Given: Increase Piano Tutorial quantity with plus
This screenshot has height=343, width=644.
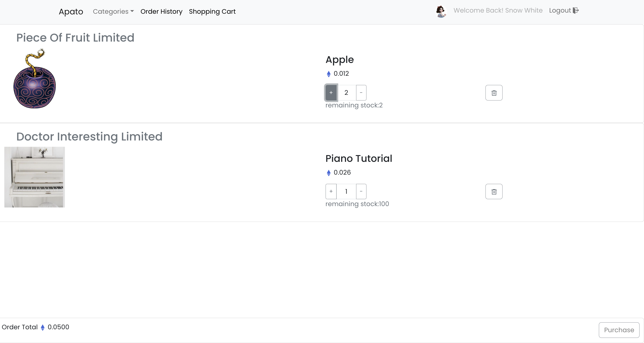Looking at the screenshot, I should 331,191.
